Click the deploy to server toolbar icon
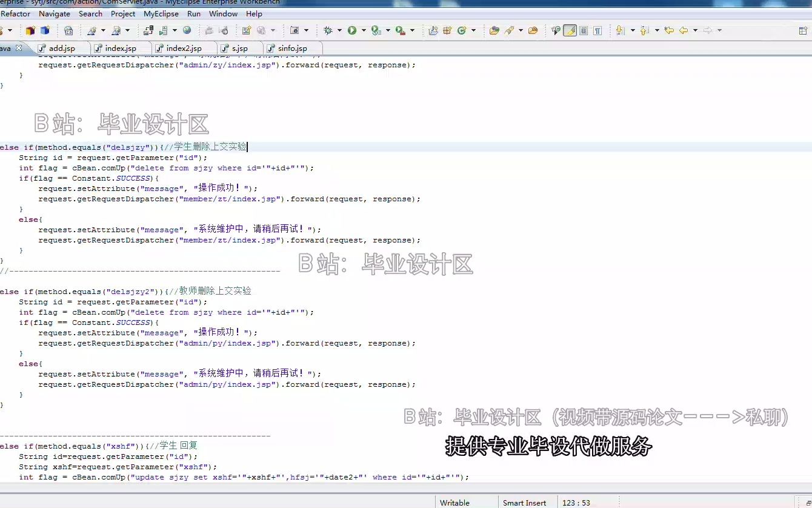 click(148, 30)
